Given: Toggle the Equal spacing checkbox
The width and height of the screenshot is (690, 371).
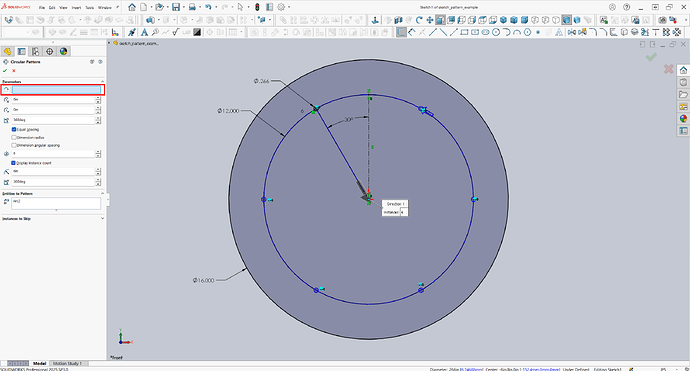Looking at the screenshot, I should pyautogui.click(x=14, y=129).
